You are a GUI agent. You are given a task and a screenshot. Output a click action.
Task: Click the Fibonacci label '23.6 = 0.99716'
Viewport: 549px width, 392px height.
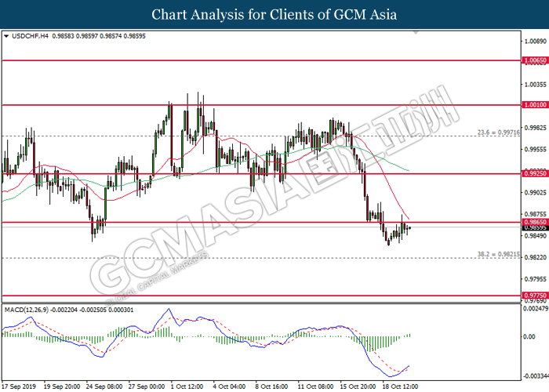[499, 132]
